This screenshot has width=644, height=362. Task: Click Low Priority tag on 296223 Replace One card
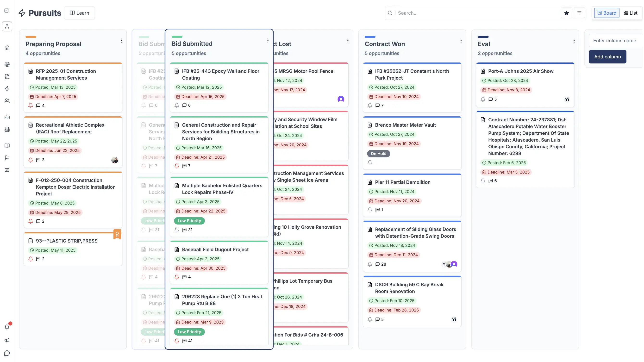pos(189,332)
